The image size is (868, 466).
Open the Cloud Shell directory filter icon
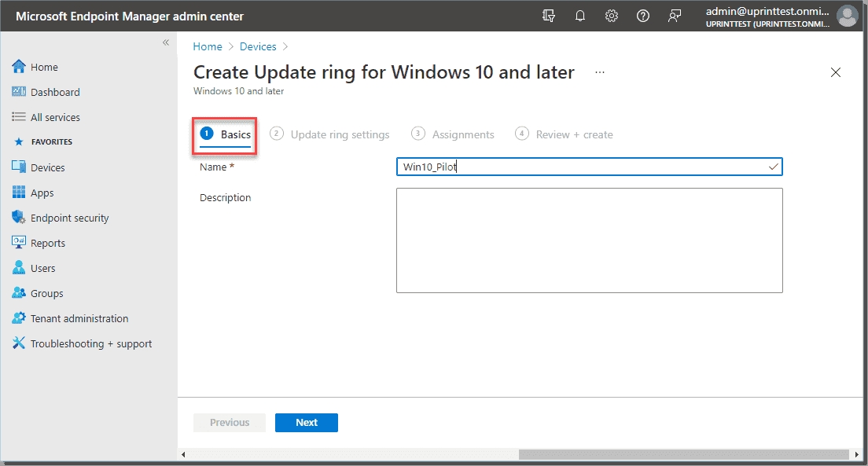549,16
